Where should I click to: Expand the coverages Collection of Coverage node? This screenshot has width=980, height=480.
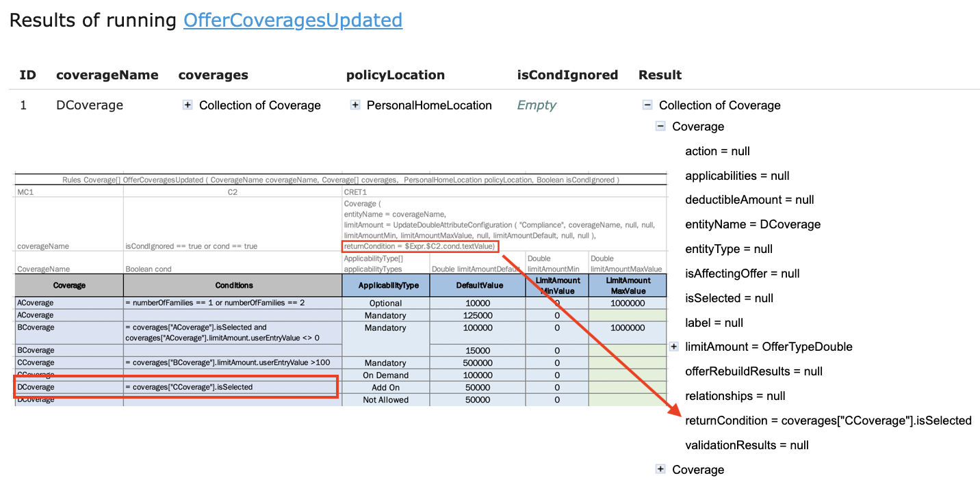pyautogui.click(x=188, y=105)
